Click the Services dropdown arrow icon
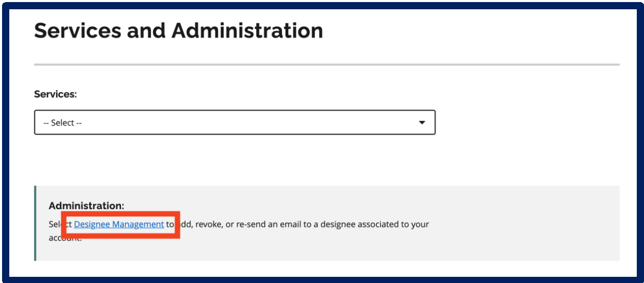The height and width of the screenshot is (283, 644). click(x=422, y=123)
